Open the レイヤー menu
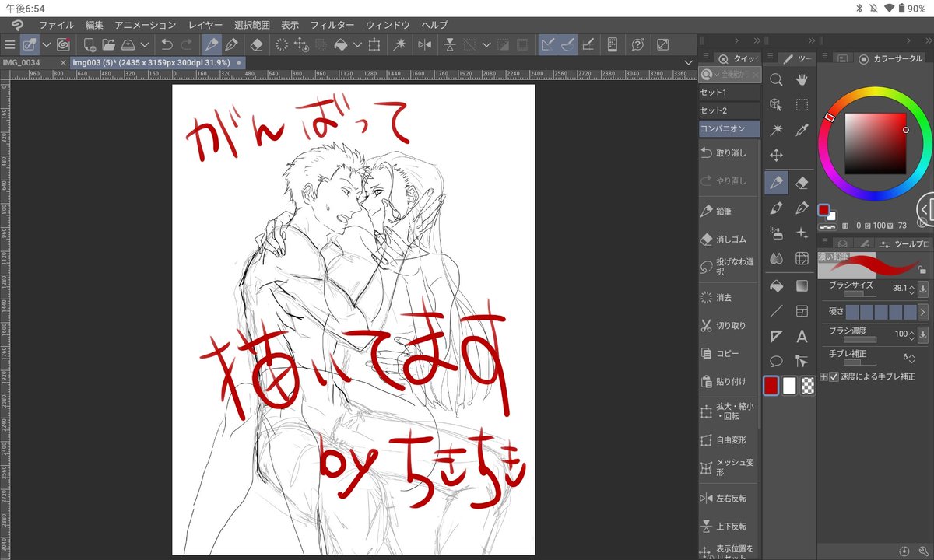 205,25
